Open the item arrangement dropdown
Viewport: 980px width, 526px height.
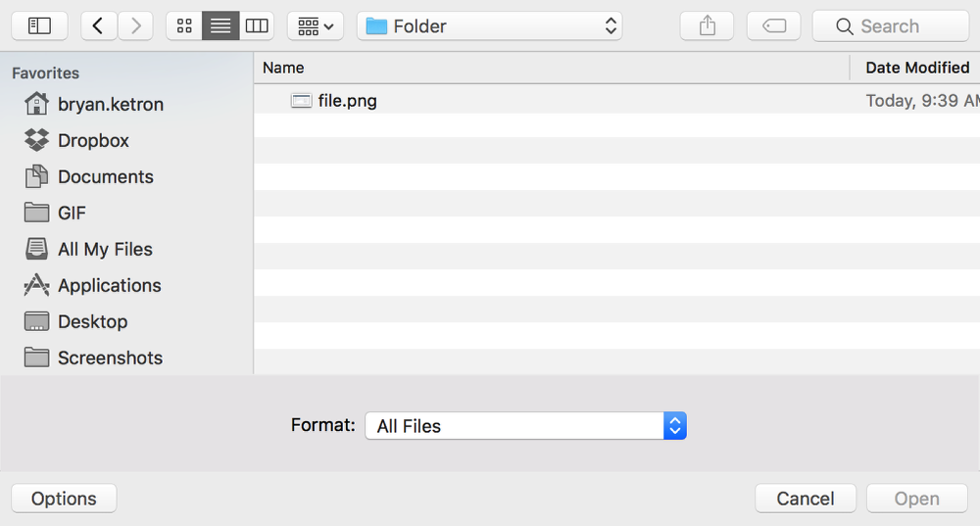pyautogui.click(x=315, y=25)
